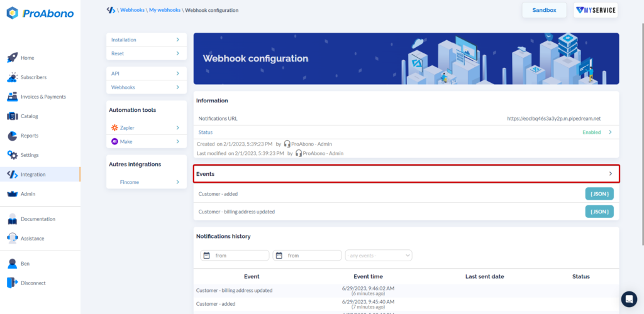Screen dimensions: 644x314
Task: Open Home via rocket icon
Action: point(13,58)
